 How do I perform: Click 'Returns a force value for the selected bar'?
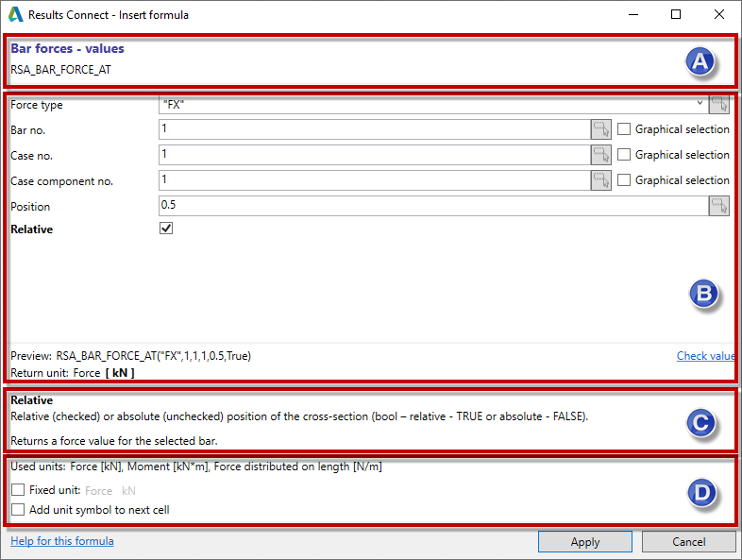coord(113,441)
